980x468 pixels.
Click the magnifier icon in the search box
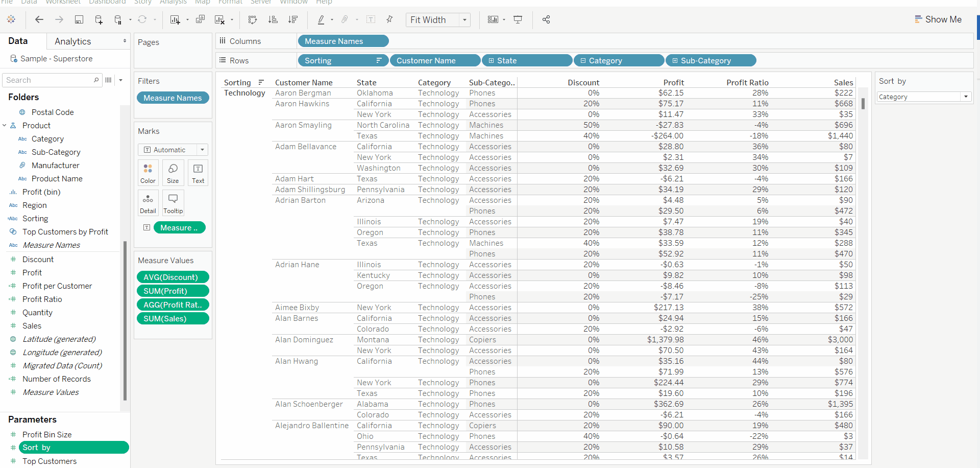click(x=96, y=80)
